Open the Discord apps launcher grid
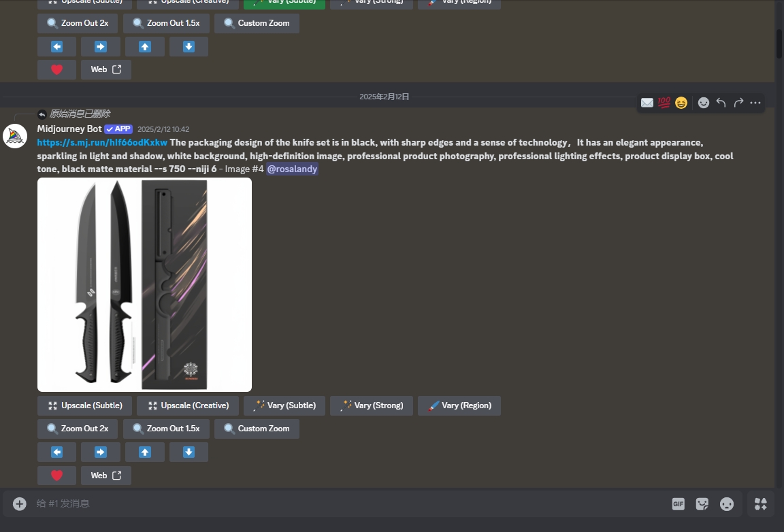Screen dimensions: 784x532 [x=760, y=503]
